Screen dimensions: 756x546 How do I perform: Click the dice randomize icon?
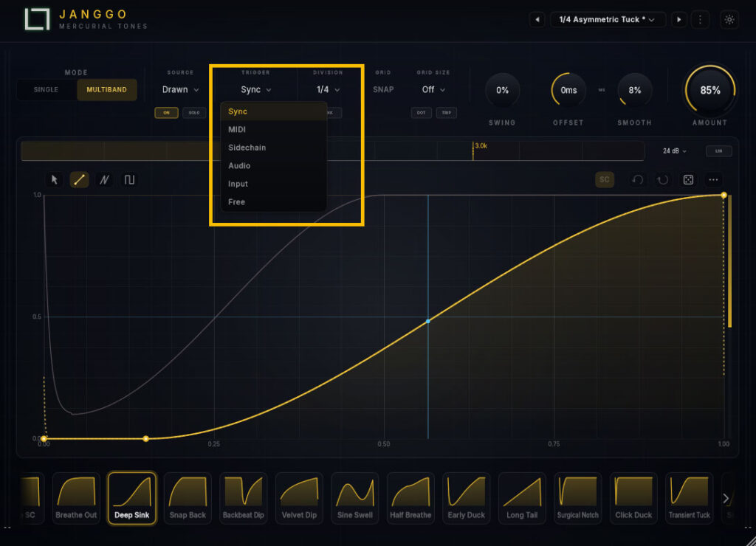[x=688, y=180]
